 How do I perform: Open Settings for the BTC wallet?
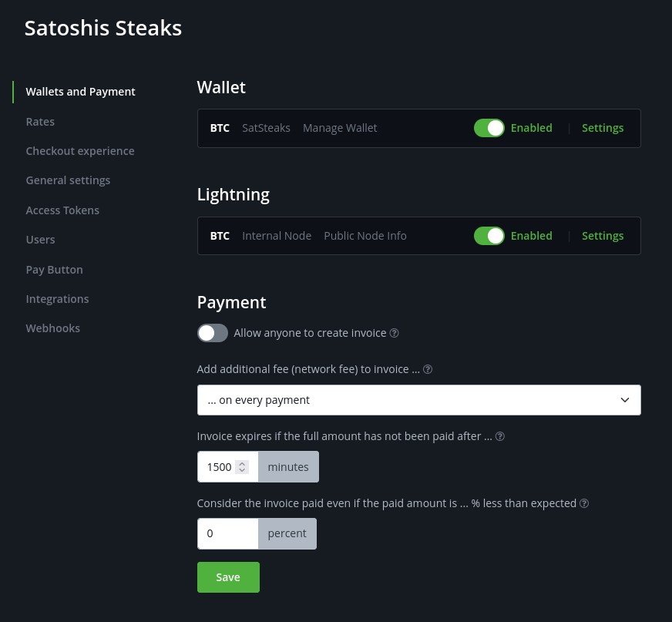[603, 128]
